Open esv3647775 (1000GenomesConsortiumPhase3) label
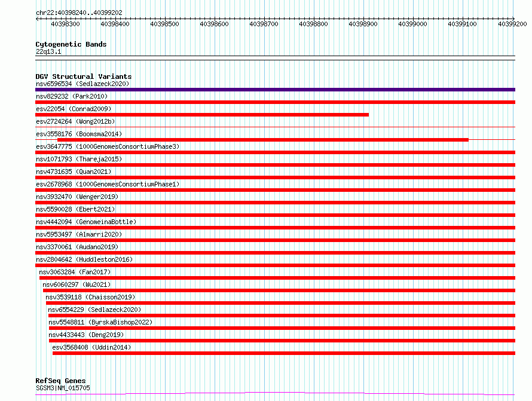The image size is (532, 401). [x=108, y=146]
